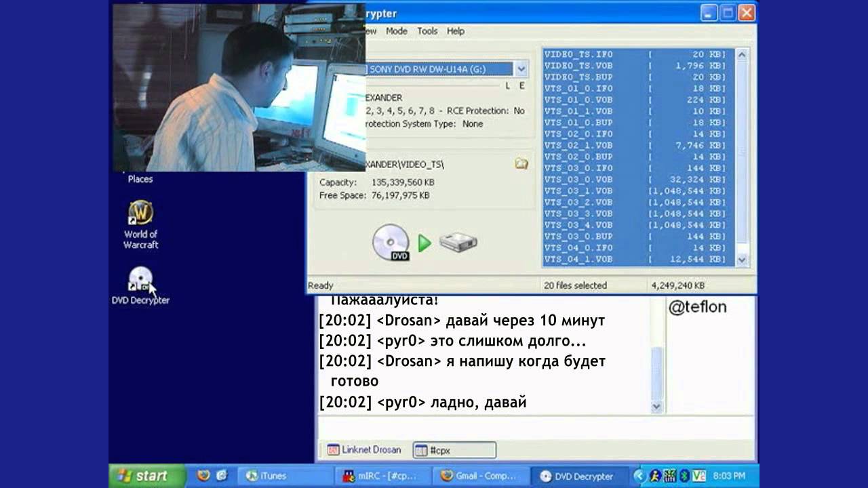Image resolution: width=868 pixels, height=488 pixels.
Task: Click the running-man tray icon
Action: pyautogui.click(x=655, y=476)
